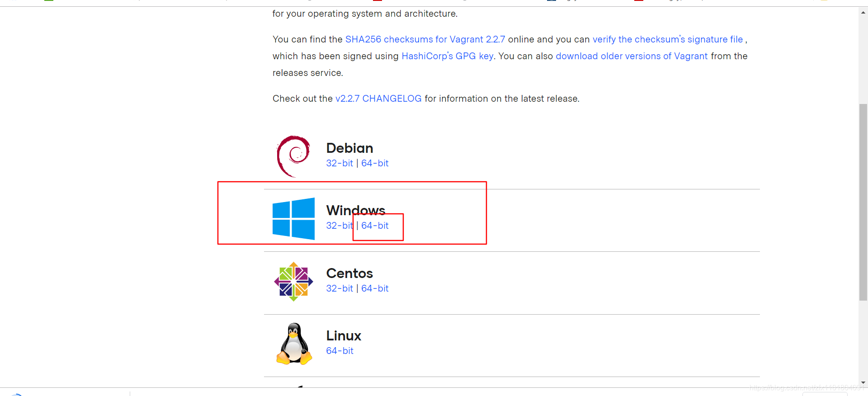Open SHA256 checksums for Vagrant 2.2.7 link
868x396 pixels.
(425, 39)
